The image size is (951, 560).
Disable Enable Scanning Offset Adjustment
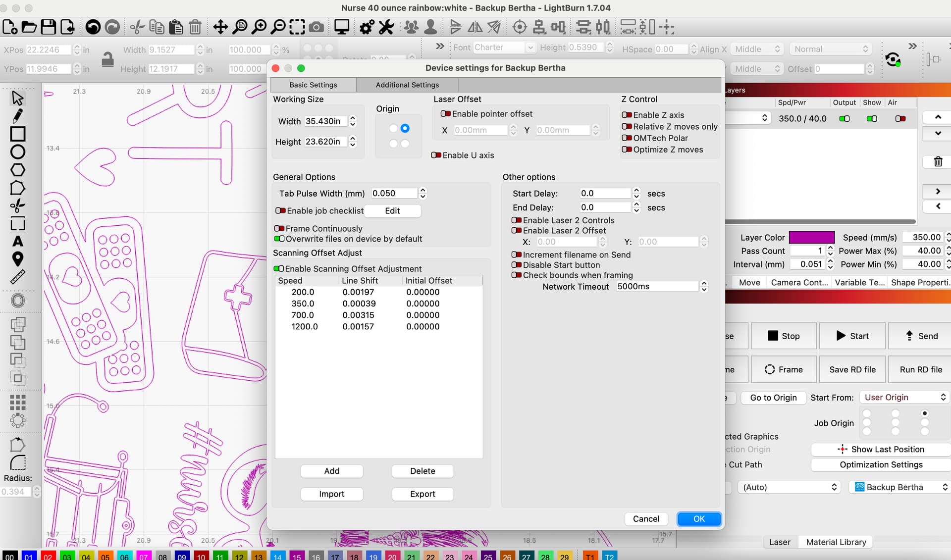tap(279, 268)
